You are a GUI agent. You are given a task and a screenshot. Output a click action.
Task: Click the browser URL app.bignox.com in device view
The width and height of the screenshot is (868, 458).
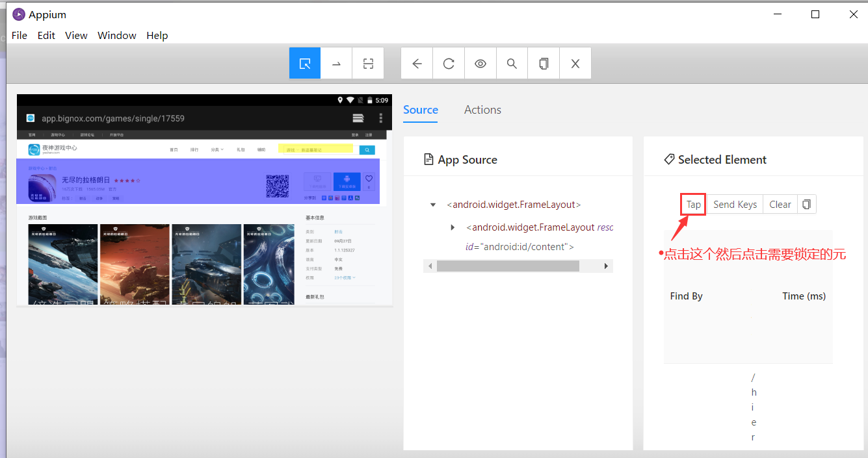coord(113,118)
